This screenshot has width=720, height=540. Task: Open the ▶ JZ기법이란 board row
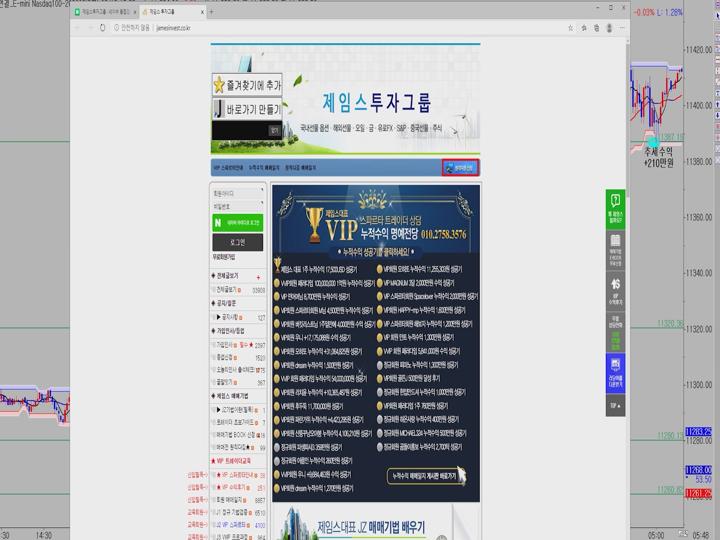pos(238,410)
